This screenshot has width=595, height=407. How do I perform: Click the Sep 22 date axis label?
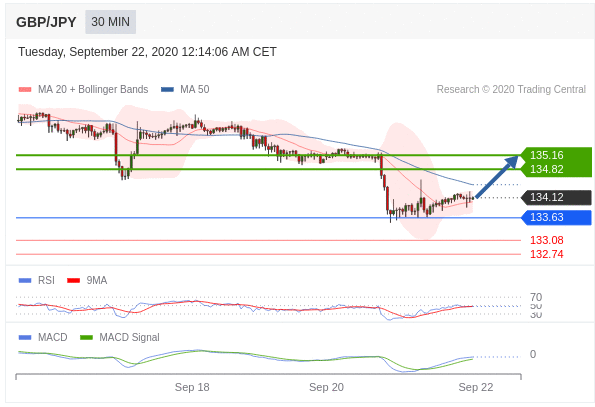click(x=476, y=387)
